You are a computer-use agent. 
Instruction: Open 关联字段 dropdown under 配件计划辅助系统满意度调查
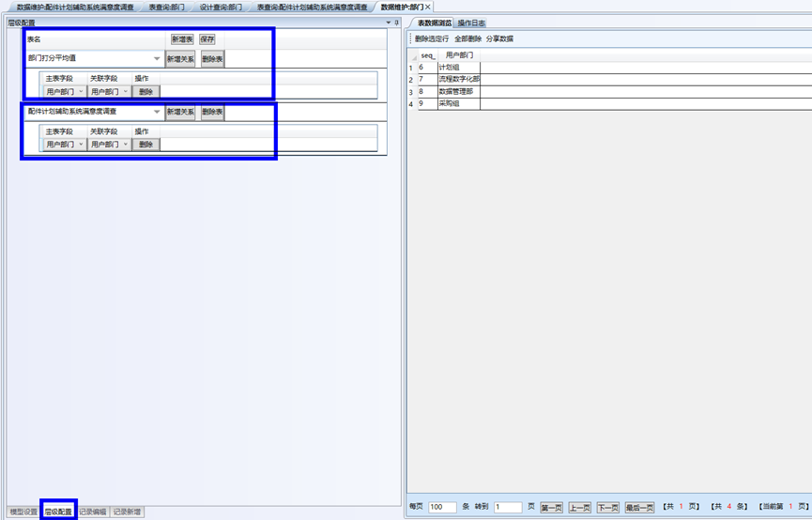(109, 145)
